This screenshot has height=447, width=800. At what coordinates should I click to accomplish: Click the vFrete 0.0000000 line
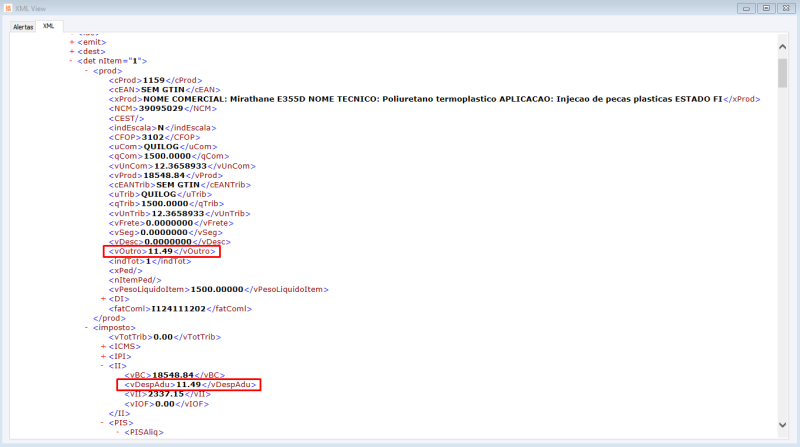coord(171,223)
